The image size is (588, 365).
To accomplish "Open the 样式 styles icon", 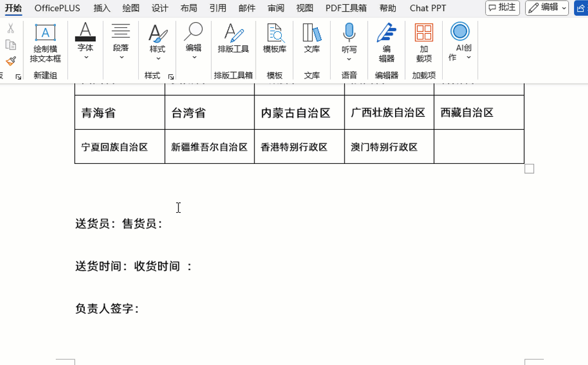I will 158,33.
